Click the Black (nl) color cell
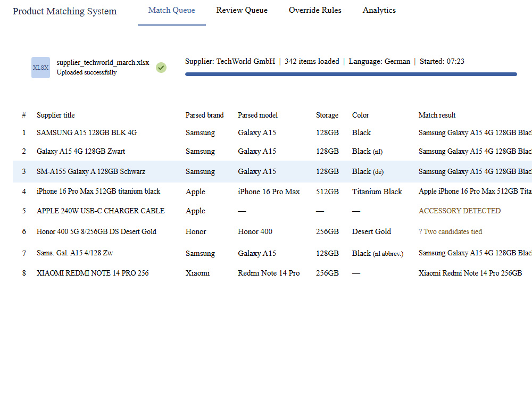532x399 pixels. pos(367,151)
